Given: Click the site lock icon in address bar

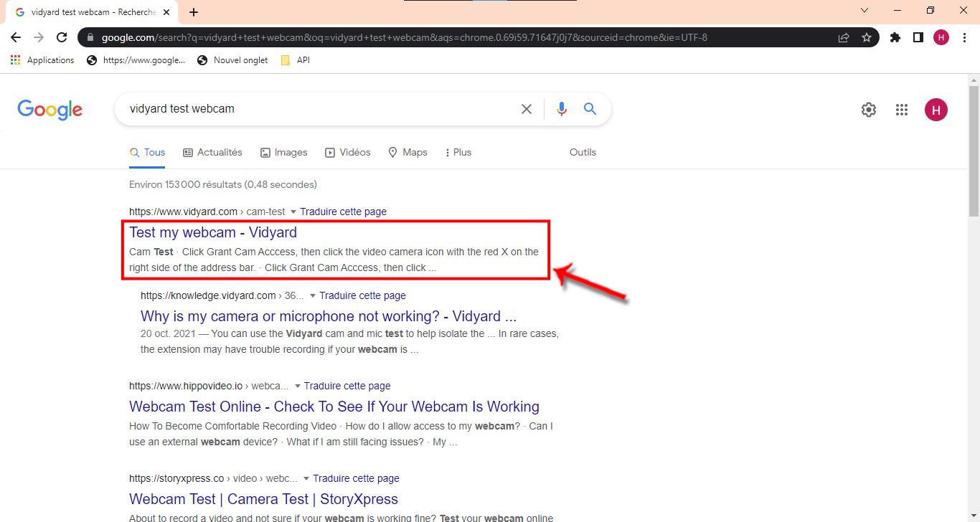Looking at the screenshot, I should 90,37.
